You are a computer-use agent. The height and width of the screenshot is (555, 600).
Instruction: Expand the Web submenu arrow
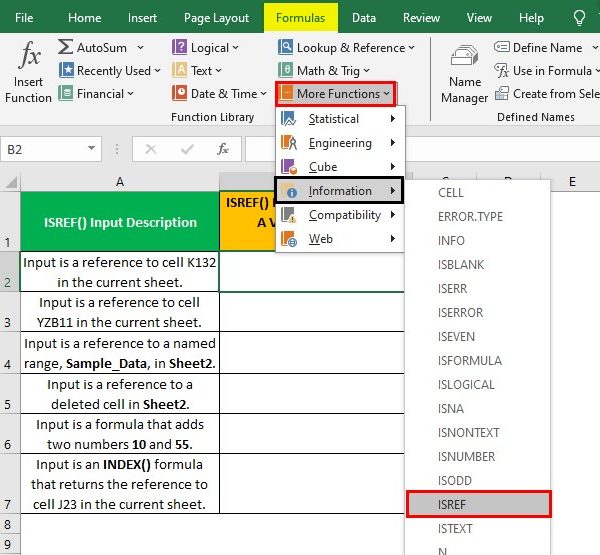pos(393,239)
